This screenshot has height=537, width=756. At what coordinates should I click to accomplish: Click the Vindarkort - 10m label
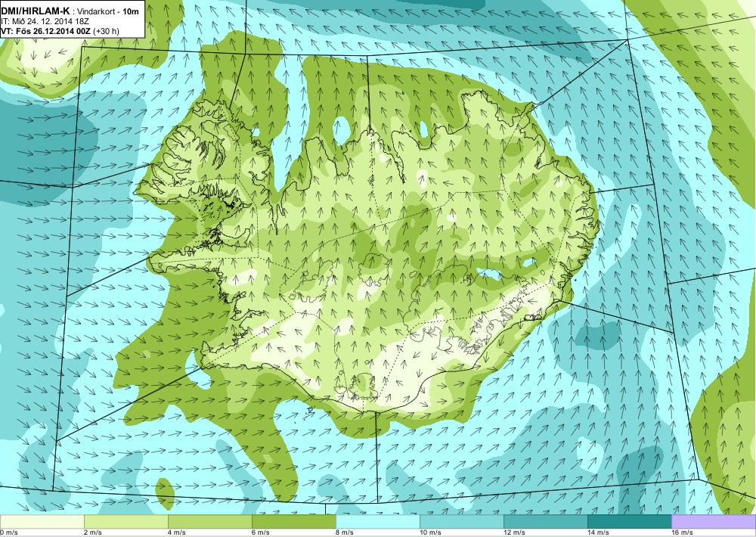[x=108, y=11]
